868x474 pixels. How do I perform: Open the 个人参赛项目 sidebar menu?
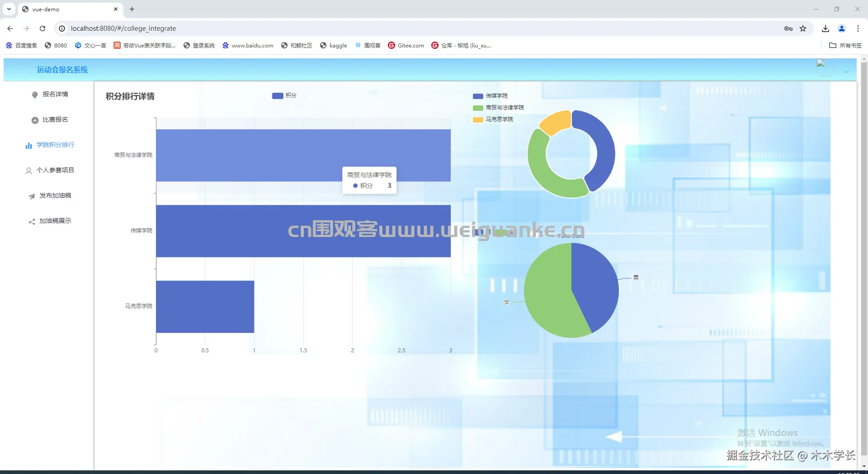coord(49,170)
